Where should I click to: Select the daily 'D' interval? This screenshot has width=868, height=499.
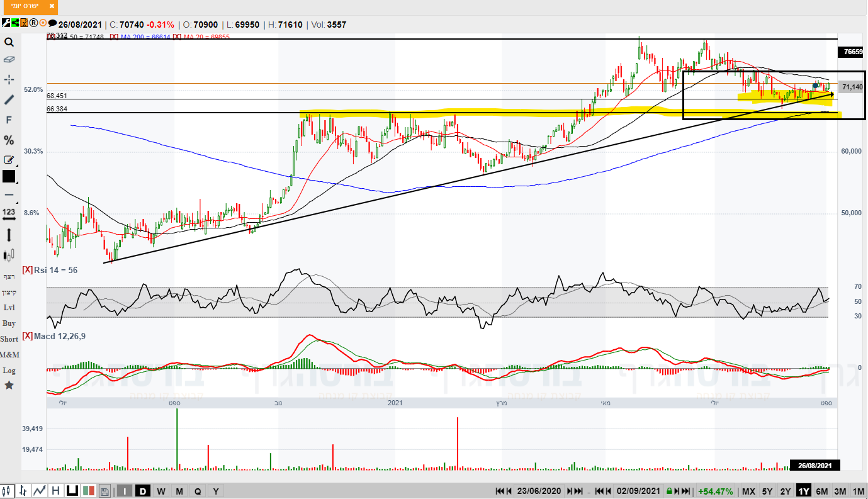coord(143,491)
